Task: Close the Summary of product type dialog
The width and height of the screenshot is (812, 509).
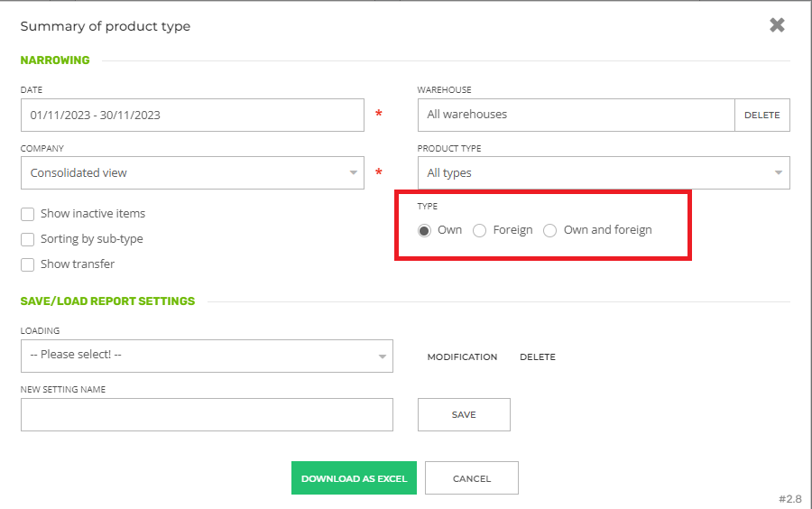Action: pyautogui.click(x=777, y=25)
